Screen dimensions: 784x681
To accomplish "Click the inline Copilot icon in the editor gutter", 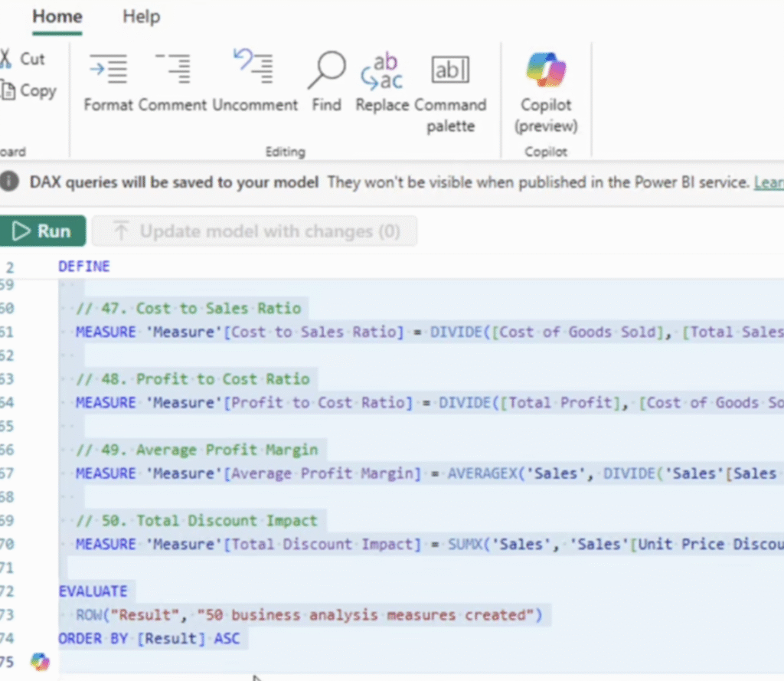I will (x=40, y=662).
